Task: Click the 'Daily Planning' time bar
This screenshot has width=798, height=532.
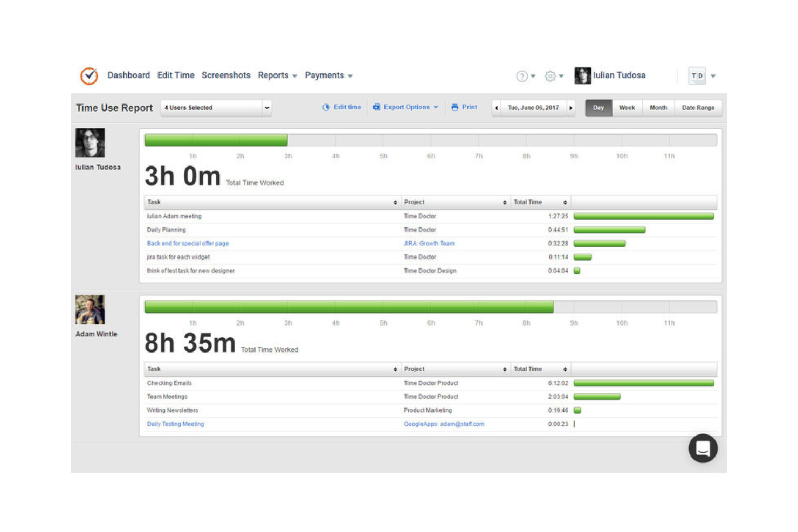Action: click(609, 230)
